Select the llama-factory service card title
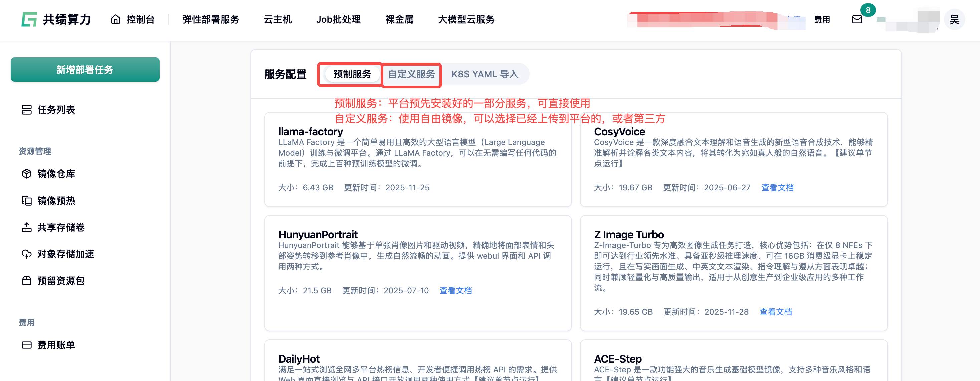980x381 pixels. pos(310,131)
